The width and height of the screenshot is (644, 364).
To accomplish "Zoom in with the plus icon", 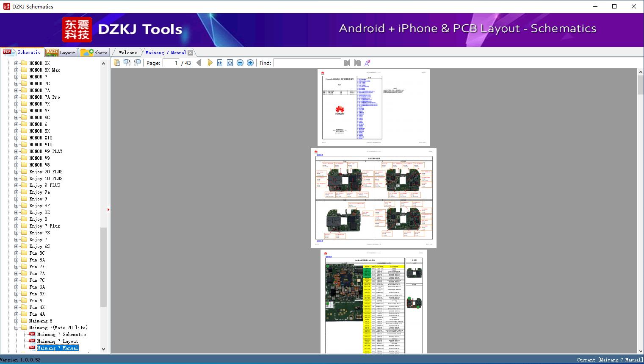I will click(x=250, y=63).
